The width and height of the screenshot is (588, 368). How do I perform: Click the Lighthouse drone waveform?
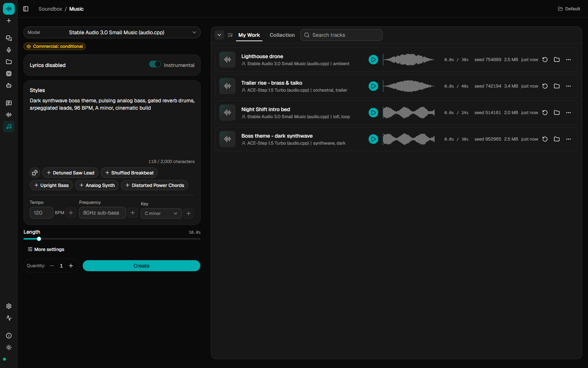(x=409, y=60)
